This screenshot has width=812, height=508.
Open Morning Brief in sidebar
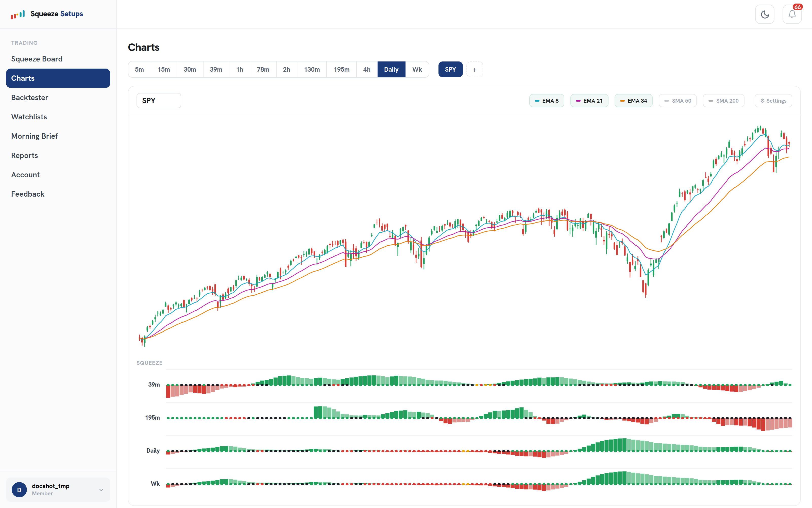(58, 136)
